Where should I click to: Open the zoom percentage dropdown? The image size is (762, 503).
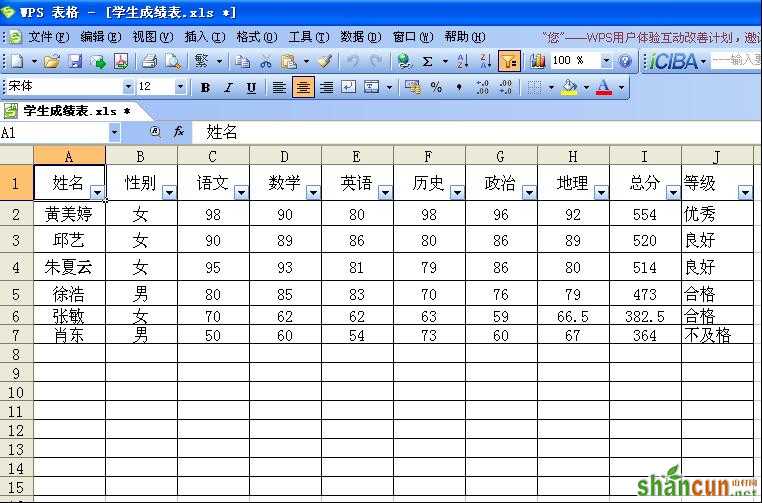pos(606,61)
